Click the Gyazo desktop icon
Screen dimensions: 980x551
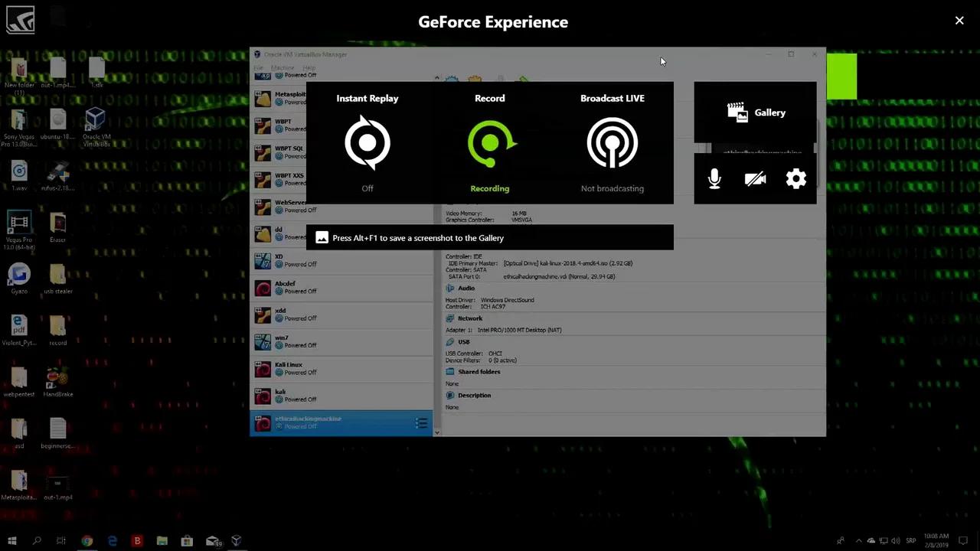pyautogui.click(x=19, y=279)
